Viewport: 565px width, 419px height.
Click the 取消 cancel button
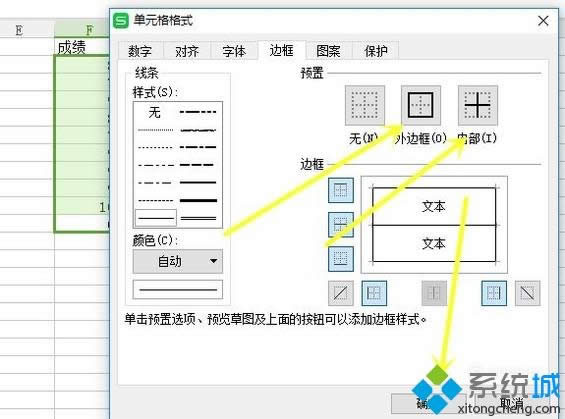(512, 404)
